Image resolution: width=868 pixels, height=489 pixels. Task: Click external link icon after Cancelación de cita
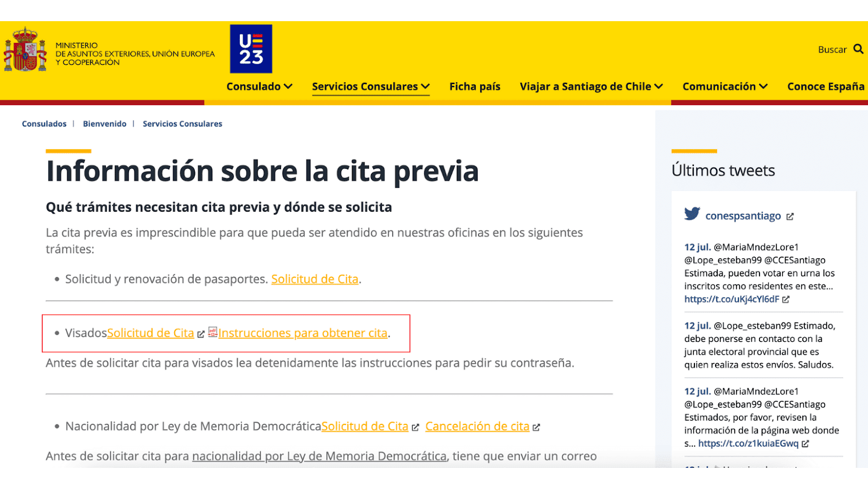coord(536,428)
